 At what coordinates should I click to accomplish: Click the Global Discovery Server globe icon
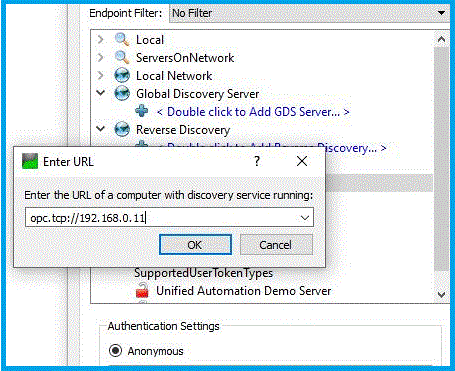[122, 94]
